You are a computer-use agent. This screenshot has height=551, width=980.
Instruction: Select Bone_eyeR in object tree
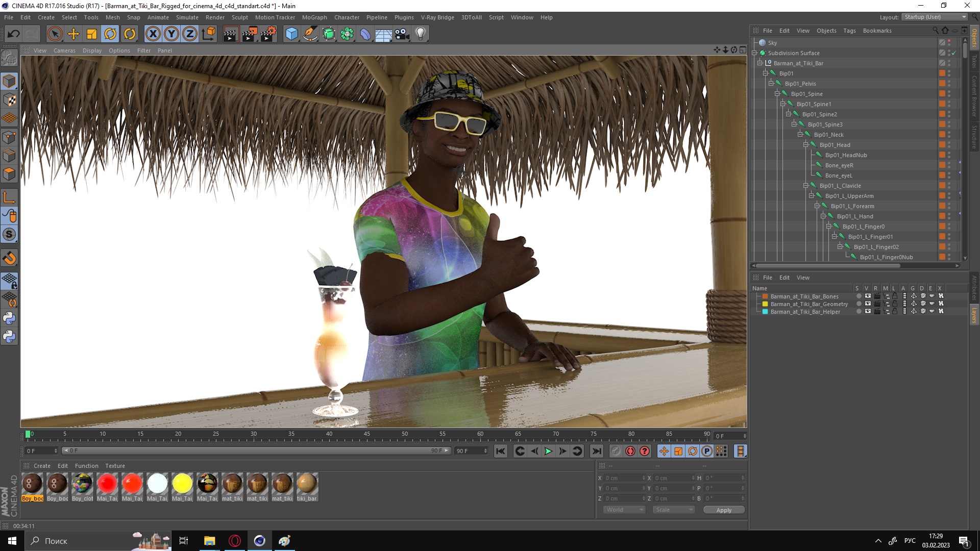(839, 165)
